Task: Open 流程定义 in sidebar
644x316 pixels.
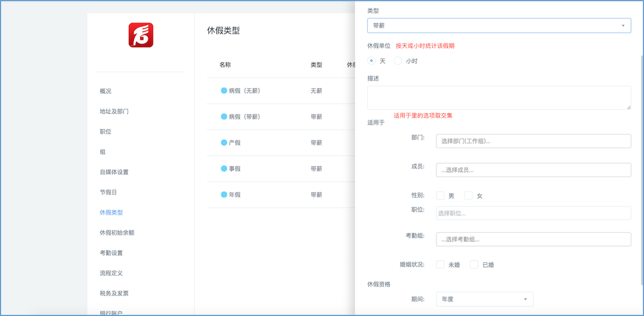Action: (111, 273)
